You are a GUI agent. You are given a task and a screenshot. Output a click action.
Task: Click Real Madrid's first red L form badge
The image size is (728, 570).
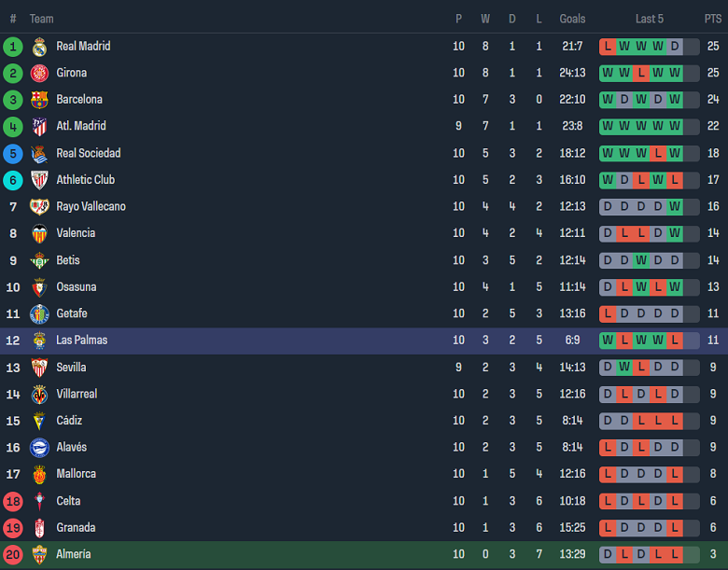point(608,46)
